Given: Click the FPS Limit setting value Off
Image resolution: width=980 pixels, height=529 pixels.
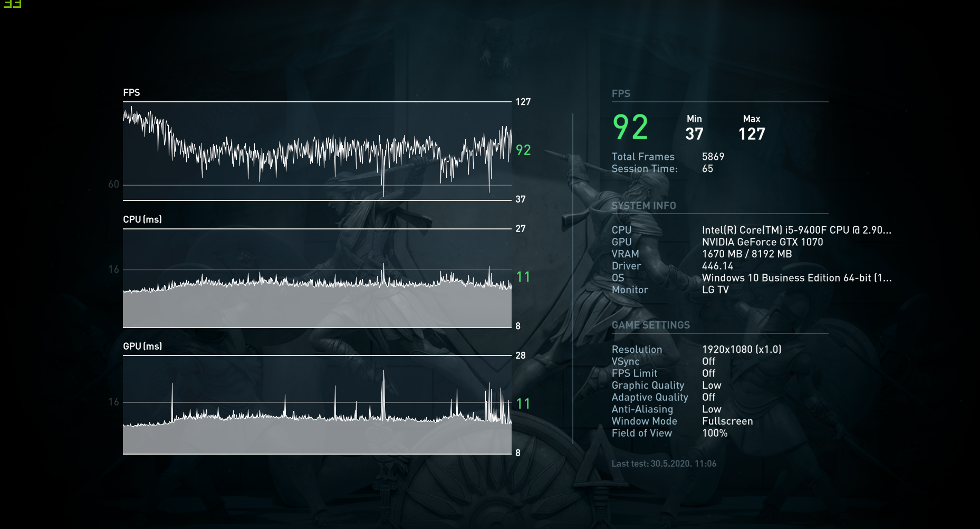Looking at the screenshot, I should (x=708, y=373).
